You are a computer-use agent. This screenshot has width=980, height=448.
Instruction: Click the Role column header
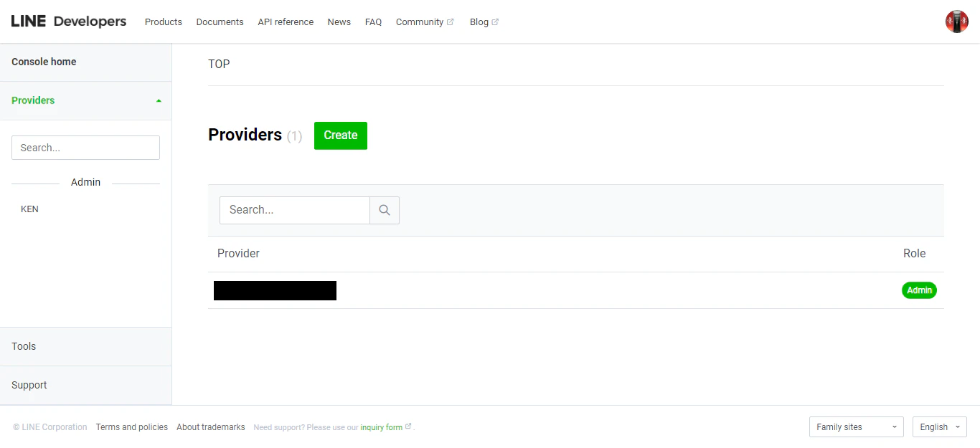tap(915, 253)
